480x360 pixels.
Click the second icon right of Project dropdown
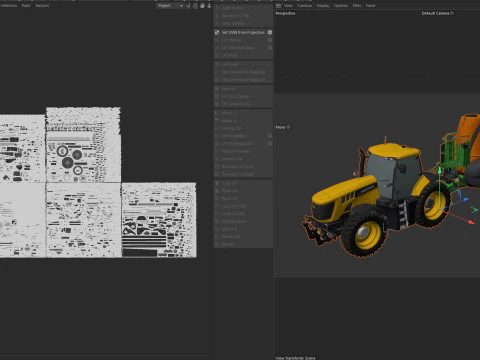coord(195,6)
